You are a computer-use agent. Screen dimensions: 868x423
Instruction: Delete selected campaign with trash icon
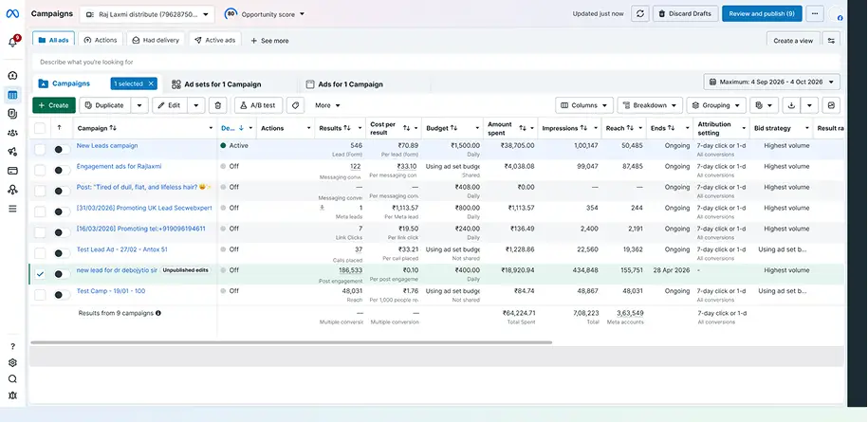217,105
